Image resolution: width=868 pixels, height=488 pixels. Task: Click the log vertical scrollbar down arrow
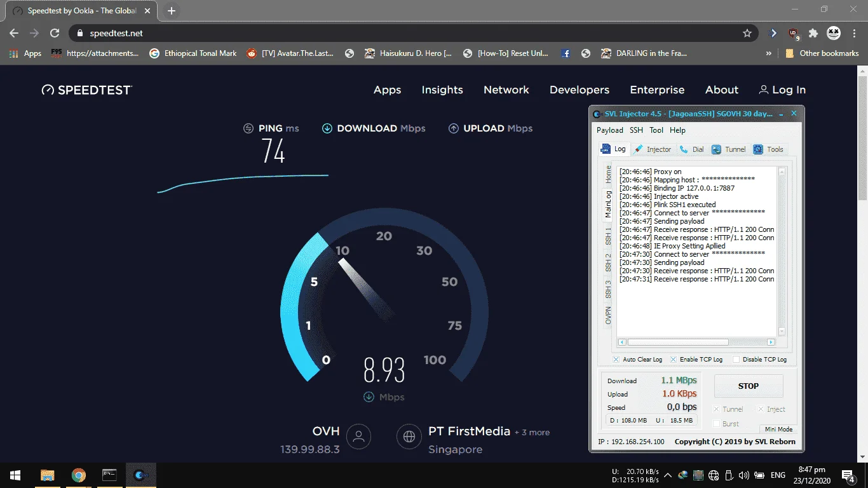(782, 333)
